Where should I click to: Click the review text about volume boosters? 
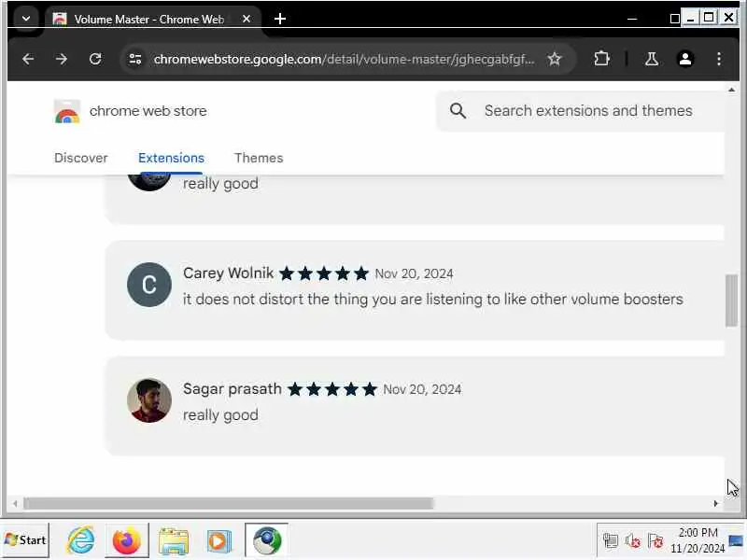[x=433, y=299]
